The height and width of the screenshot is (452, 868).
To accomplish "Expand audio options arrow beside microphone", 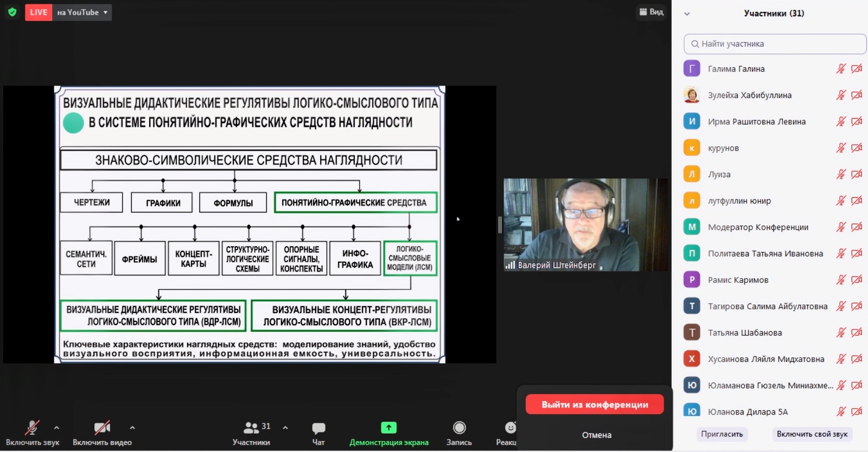I will click(56, 428).
